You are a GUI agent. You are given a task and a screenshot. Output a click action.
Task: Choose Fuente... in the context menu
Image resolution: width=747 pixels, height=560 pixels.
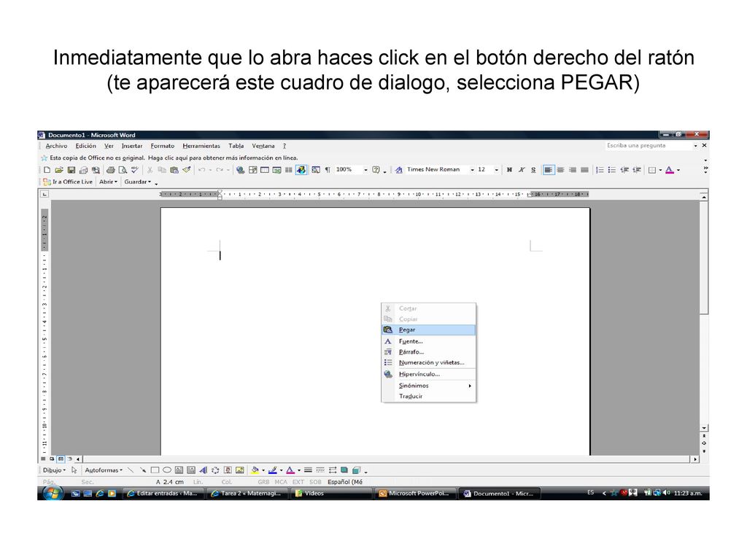click(x=429, y=341)
